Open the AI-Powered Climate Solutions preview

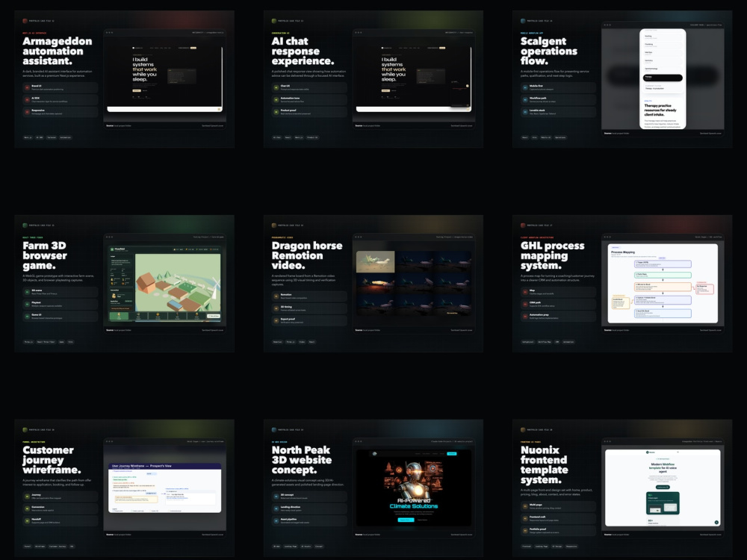(414, 488)
